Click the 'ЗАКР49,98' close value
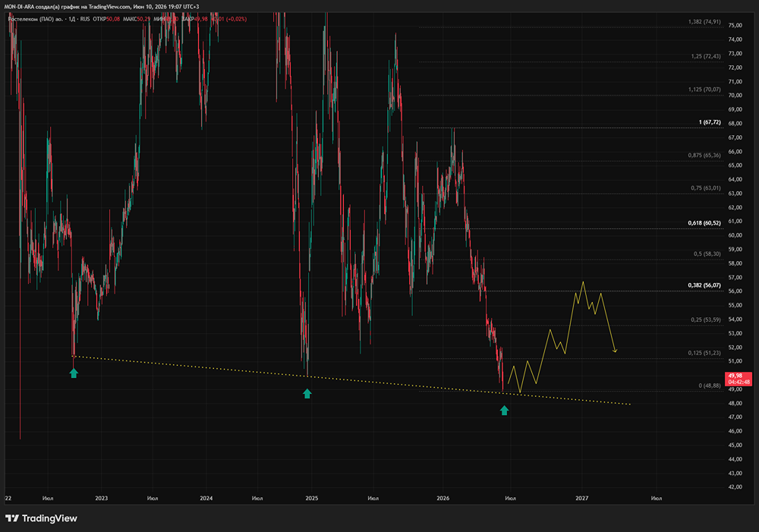Screen dimensions: 759x532 [x=194, y=19]
